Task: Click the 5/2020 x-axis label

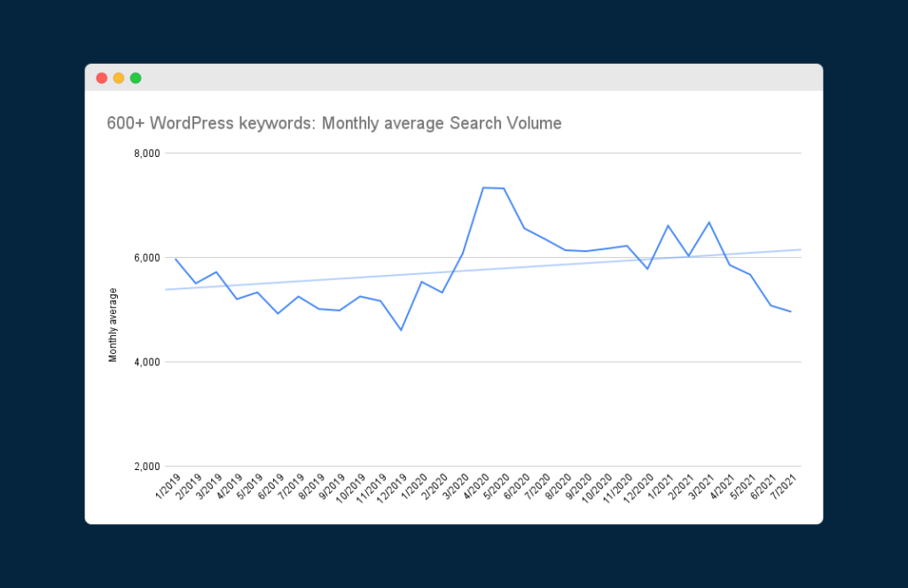Action: tap(497, 487)
